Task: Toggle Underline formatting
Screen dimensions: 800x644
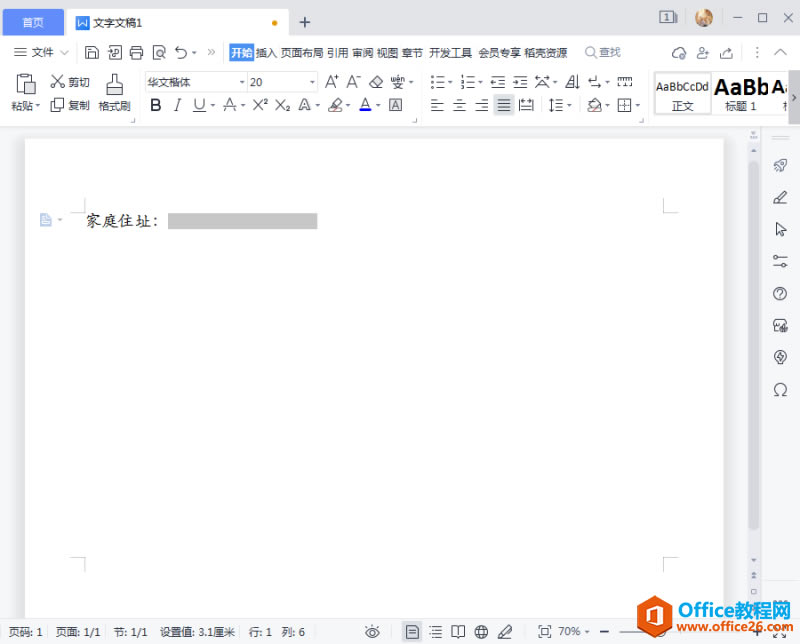Action: [199, 105]
